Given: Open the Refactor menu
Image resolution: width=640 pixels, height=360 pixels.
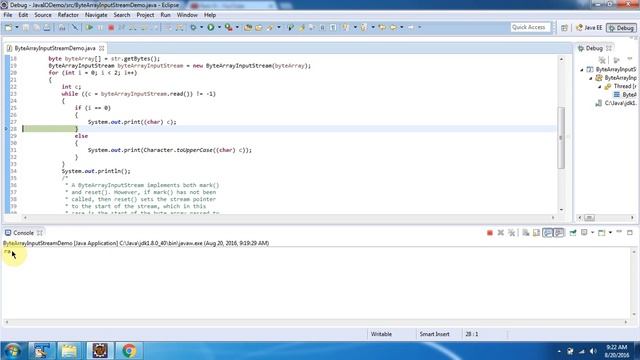Looking at the screenshot, I should [68, 15].
